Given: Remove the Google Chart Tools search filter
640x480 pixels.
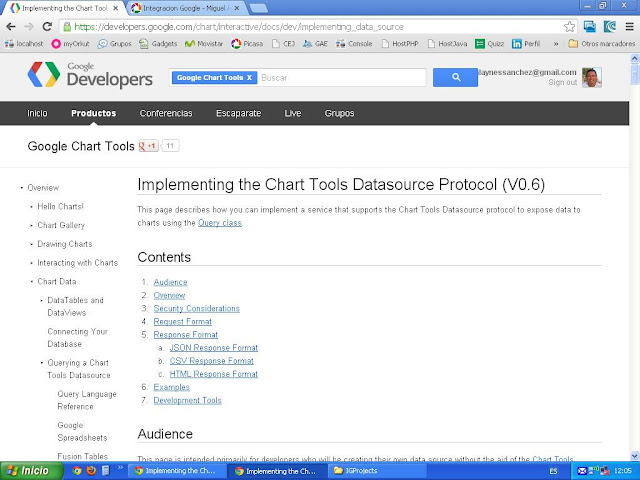Looking at the screenshot, I should 249,78.
